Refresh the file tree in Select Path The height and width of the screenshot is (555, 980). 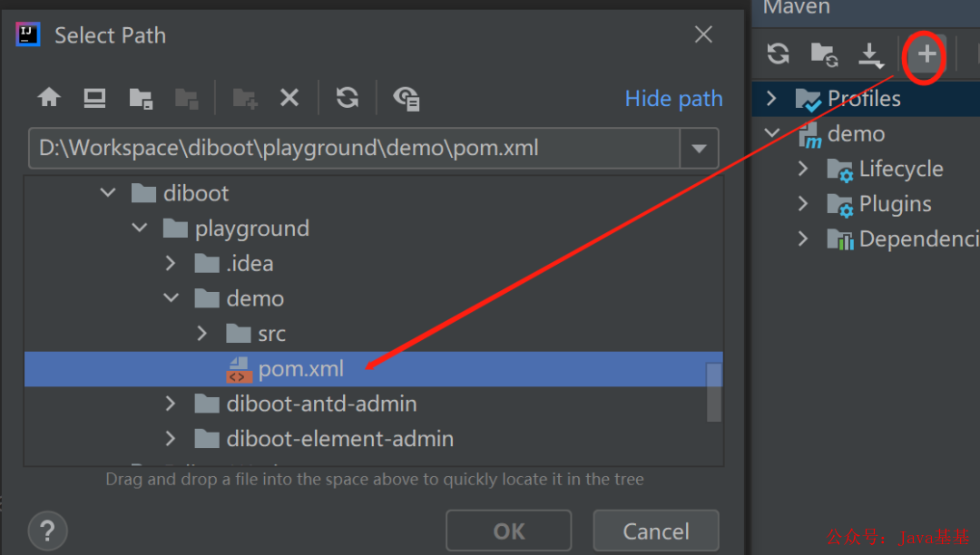[348, 98]
